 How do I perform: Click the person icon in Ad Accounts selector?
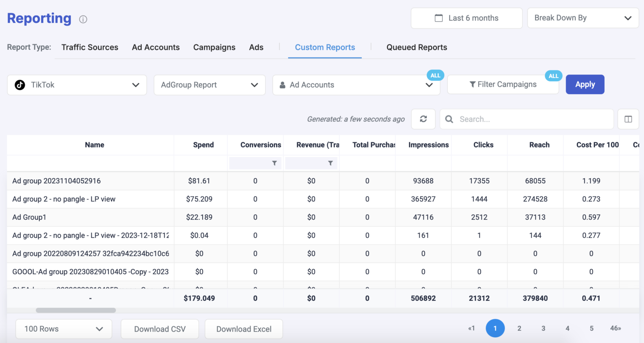coord(282,85)
